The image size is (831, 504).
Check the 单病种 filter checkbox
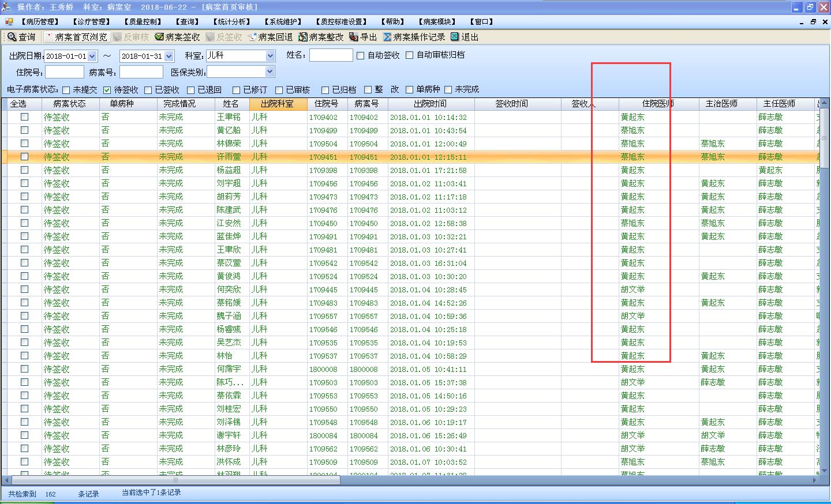(x=410, y=90)
